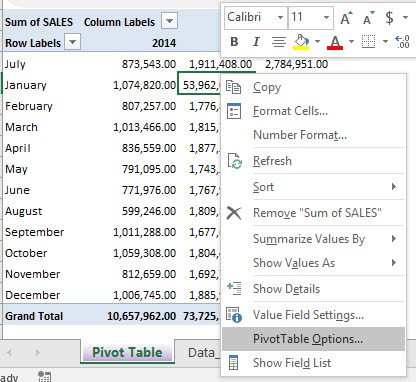Apply the yellow fill color bucket
The height and width of the screenshot is (382, 416).
(301, 42)
